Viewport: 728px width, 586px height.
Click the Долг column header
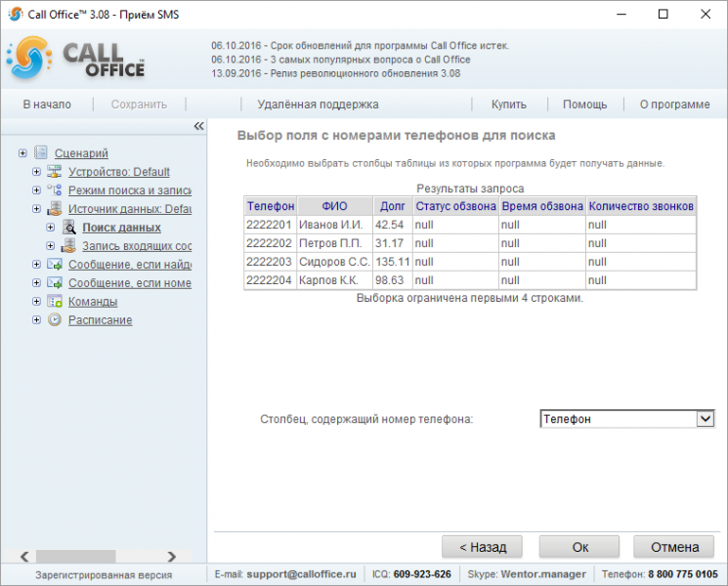(x=392, y=206)
